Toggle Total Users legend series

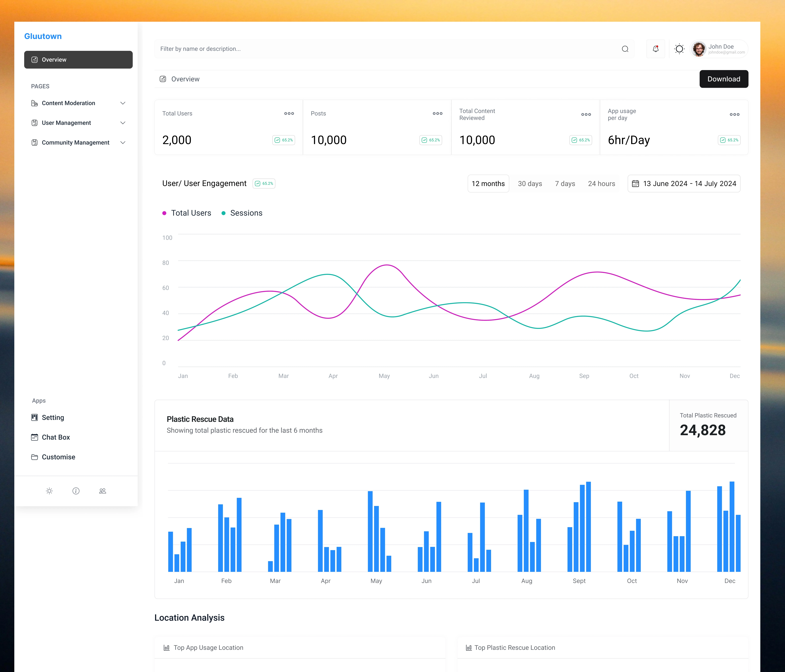click(x=164, y=213)
